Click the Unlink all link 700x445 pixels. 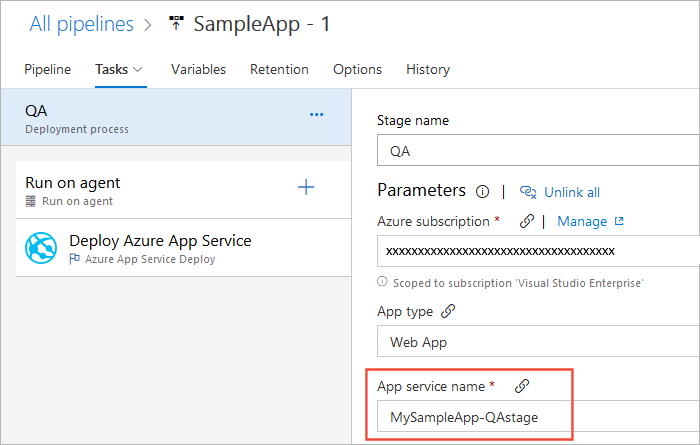(x=571, y=192)
